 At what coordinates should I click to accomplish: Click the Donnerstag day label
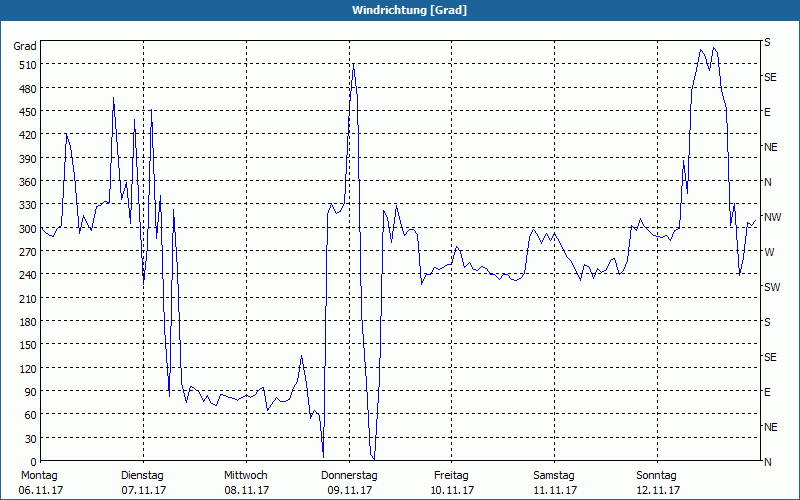349,476
